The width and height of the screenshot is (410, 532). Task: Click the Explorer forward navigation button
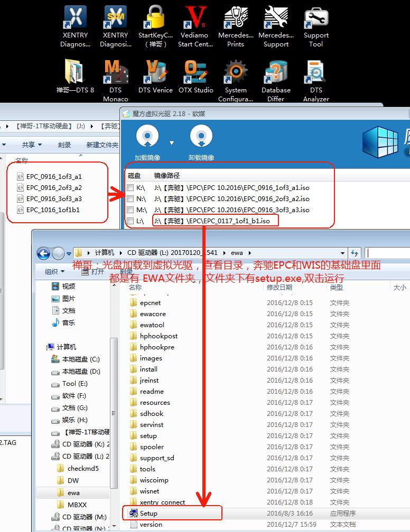point(58,253)
